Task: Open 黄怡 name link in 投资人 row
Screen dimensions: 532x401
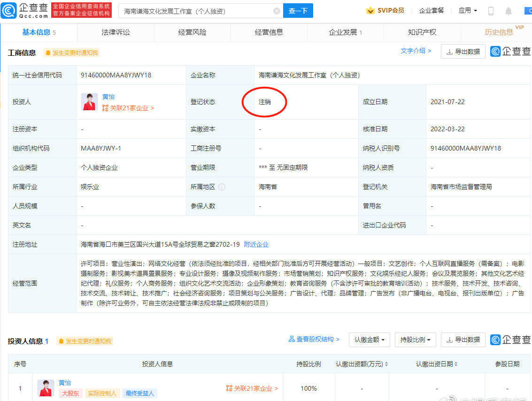Action: click(x=108, y=97)
